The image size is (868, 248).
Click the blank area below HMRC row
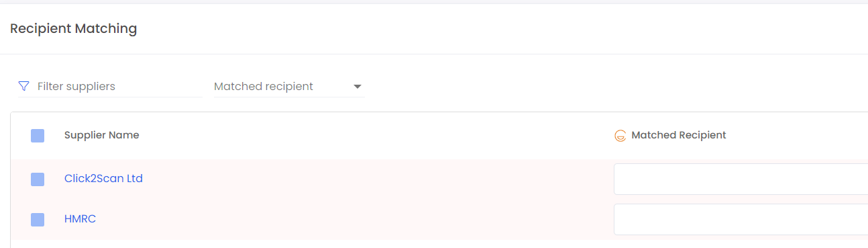[x=439, y=244]
